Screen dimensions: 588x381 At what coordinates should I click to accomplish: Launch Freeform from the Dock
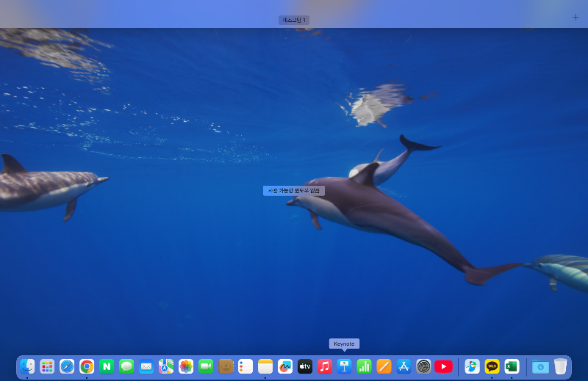click(x=285, y=366)
